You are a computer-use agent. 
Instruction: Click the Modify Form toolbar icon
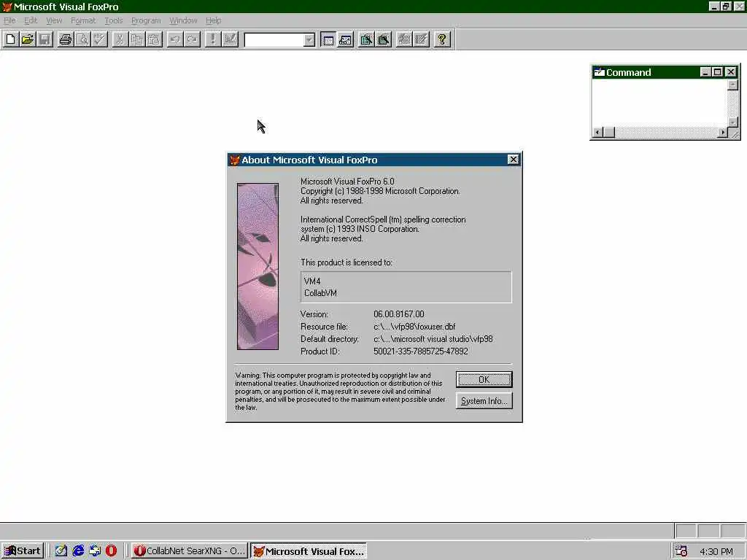pyautogui.click(x=230, y=39)
